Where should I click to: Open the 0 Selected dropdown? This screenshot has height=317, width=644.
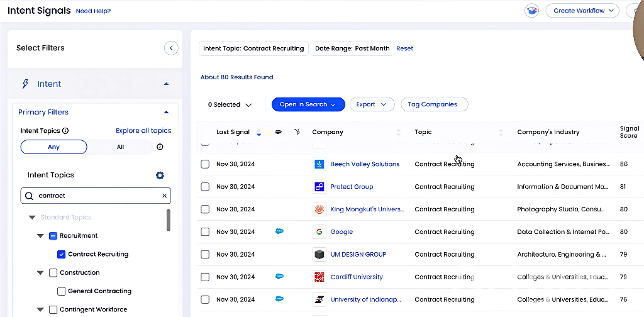click(x=230, y=104)
